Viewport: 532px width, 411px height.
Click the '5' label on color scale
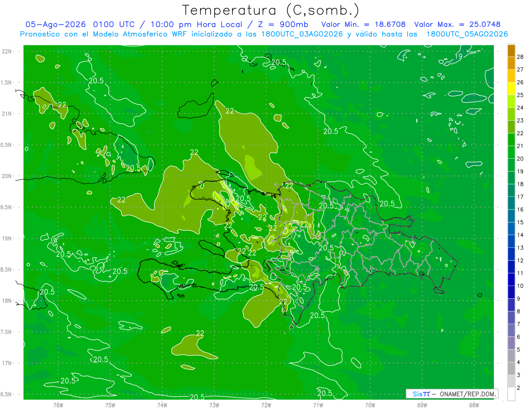pos(518,350)
